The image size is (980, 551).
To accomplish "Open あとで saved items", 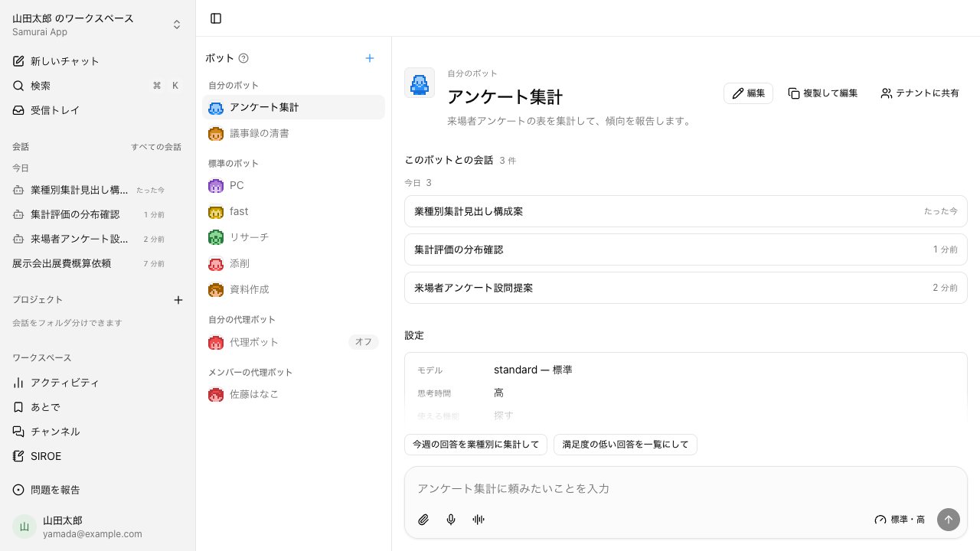I will click(x=98, y=407).
